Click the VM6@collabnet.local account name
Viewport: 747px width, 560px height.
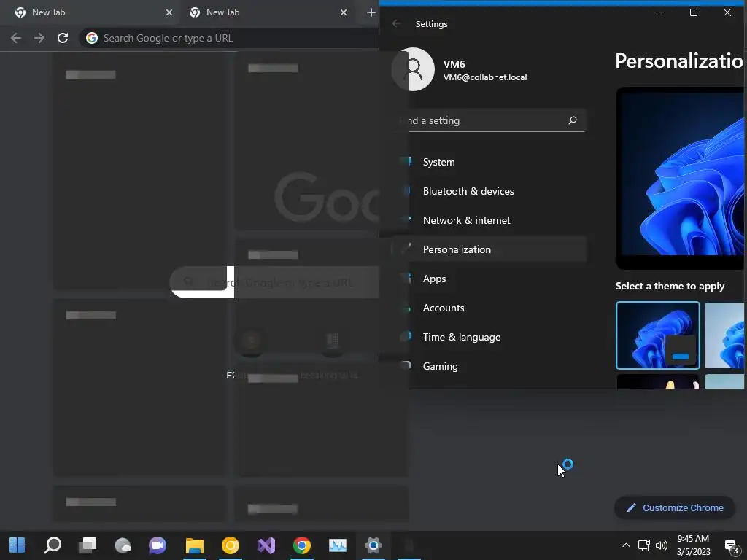tap(485, 77)
